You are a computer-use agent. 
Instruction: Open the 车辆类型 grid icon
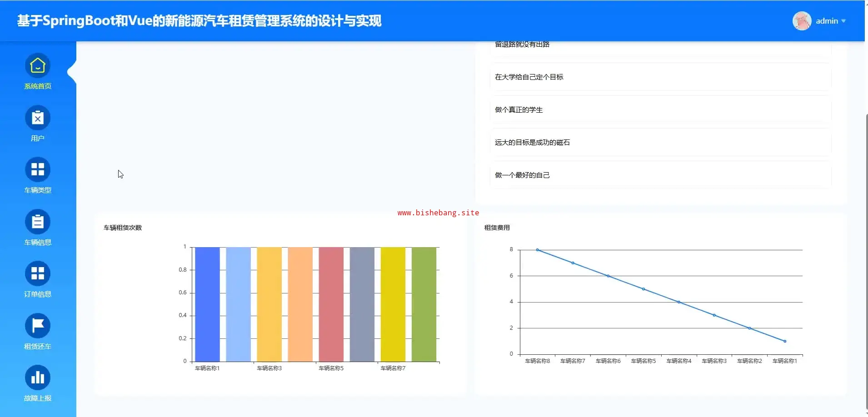coord(38,170)
